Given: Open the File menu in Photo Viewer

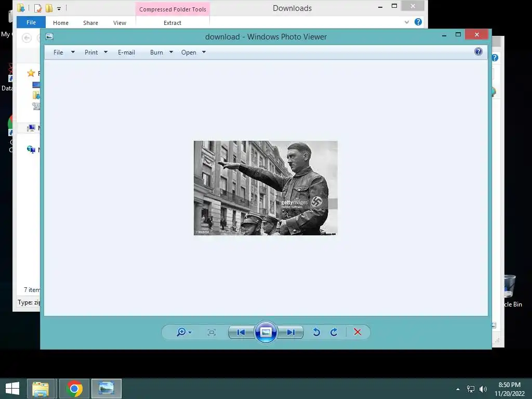Looking at the screenshot, I should [58, 52].
